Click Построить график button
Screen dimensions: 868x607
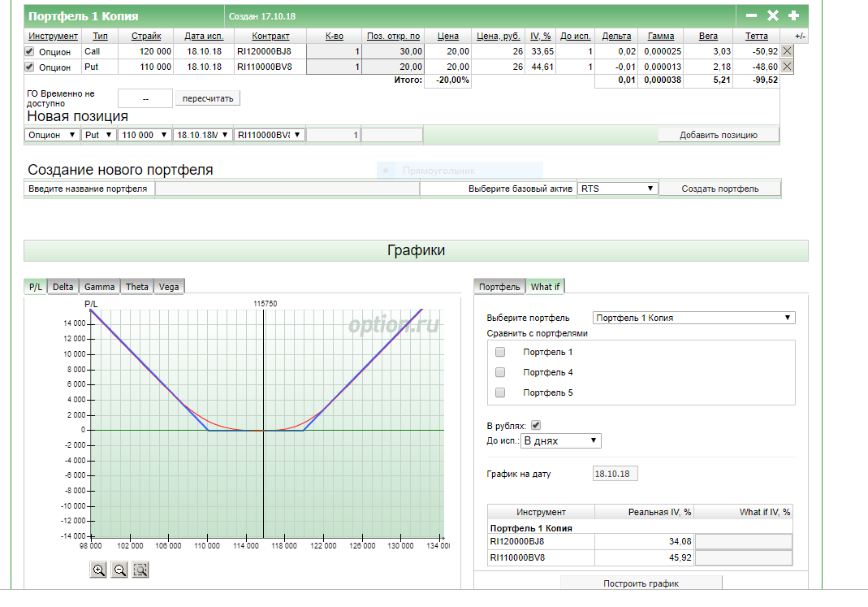[641, 583]
